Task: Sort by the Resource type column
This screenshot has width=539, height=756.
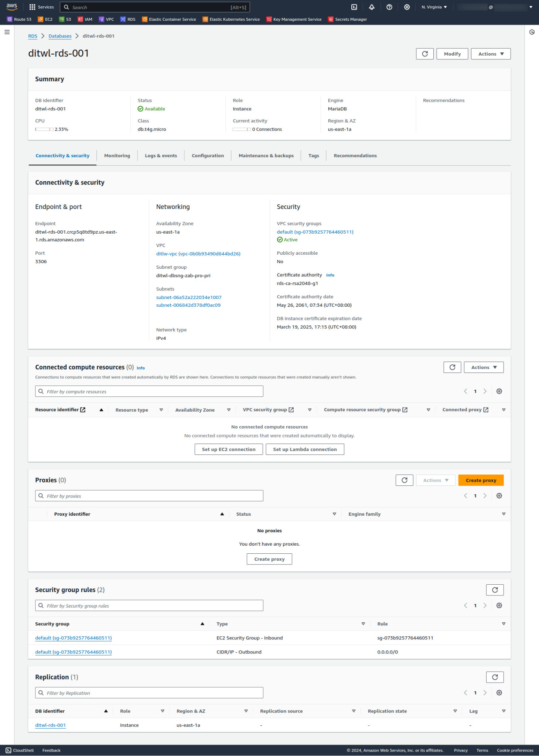Action: [132, 410]
